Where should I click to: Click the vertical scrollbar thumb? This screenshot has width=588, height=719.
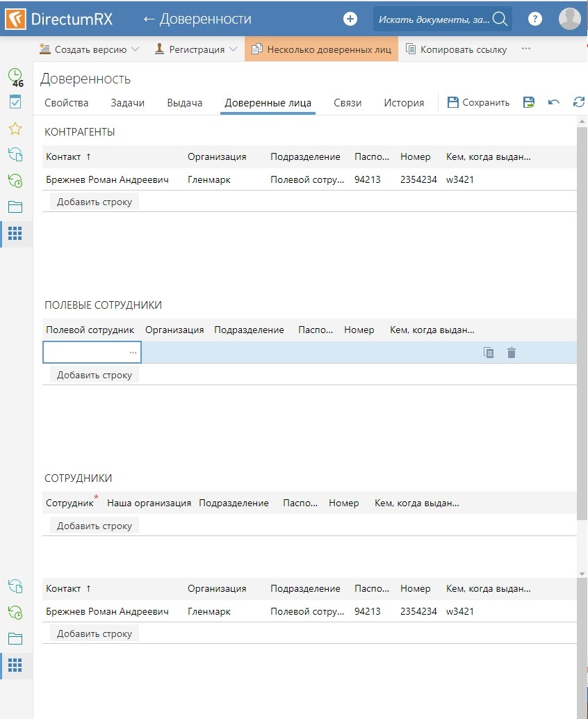point(582,323)
